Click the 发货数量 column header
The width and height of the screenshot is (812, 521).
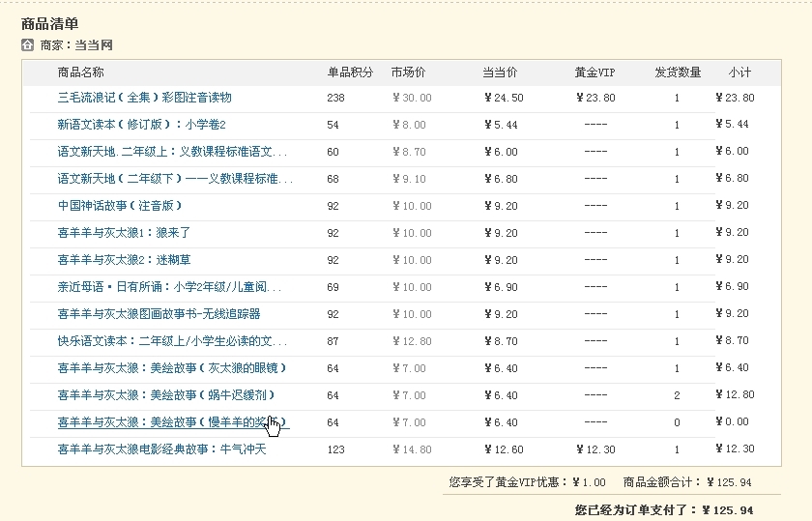click(678, 72)
